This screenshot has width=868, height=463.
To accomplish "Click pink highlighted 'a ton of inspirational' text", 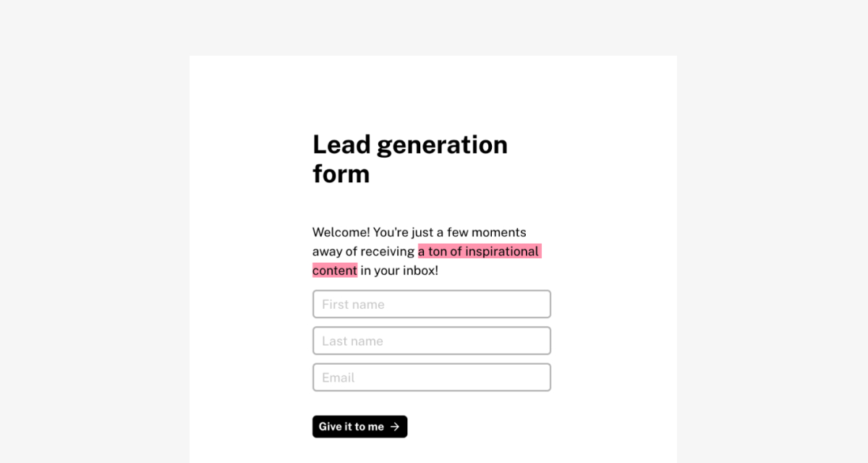I will pyautogui.click(x=480, y=251).
